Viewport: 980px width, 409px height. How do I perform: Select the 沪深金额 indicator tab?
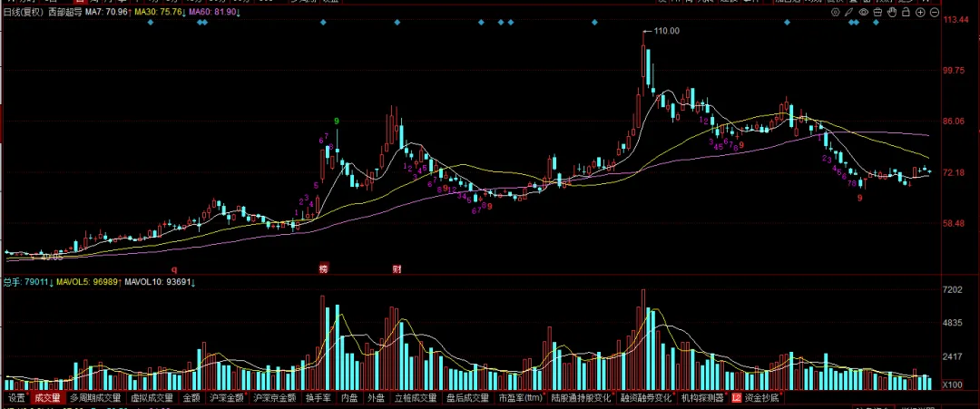pyautogui.click(x=226, y=398)
